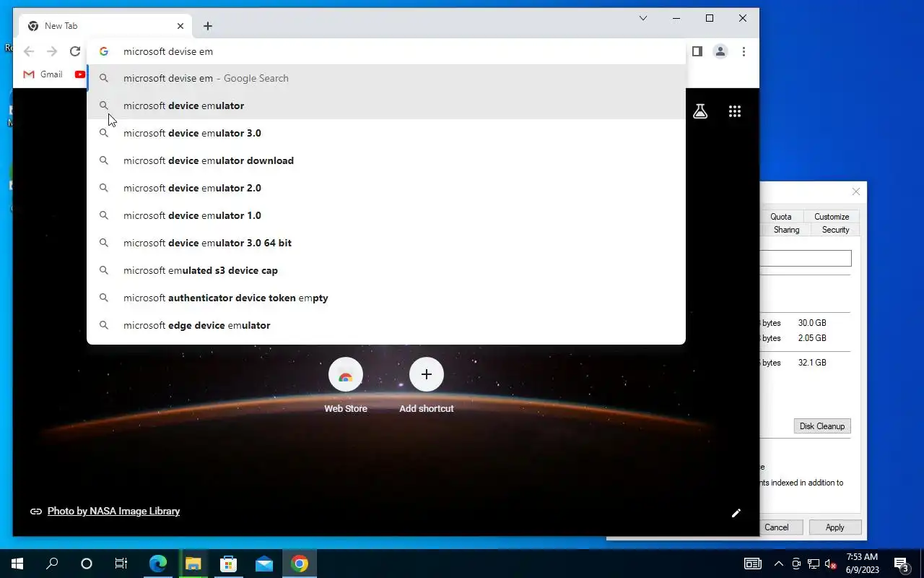Select 'microsoft devise em - Google Search' suggestion
Viewport: 924px width, 578px height.
386,78
